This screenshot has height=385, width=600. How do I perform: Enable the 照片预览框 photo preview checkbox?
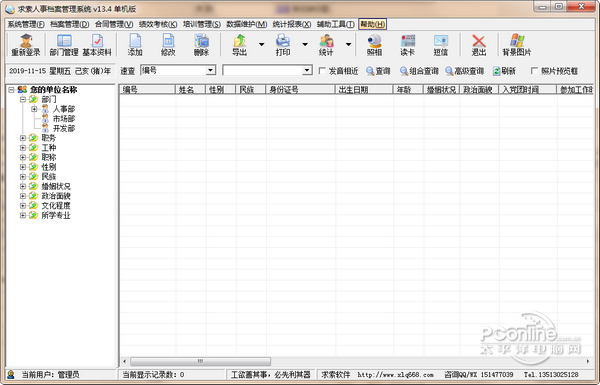[534, 71]
